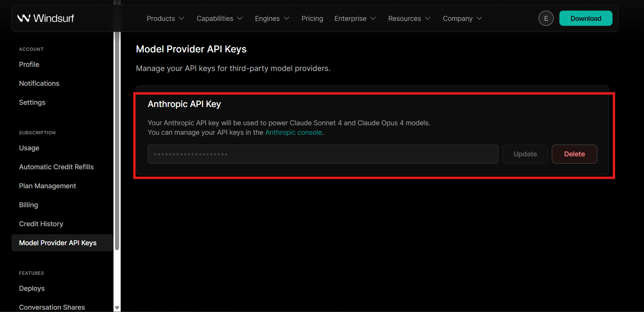This screenshot has width=644, height=312.
Task: Click the sidebar scrollbar thumb
Action: click(117, 140)
